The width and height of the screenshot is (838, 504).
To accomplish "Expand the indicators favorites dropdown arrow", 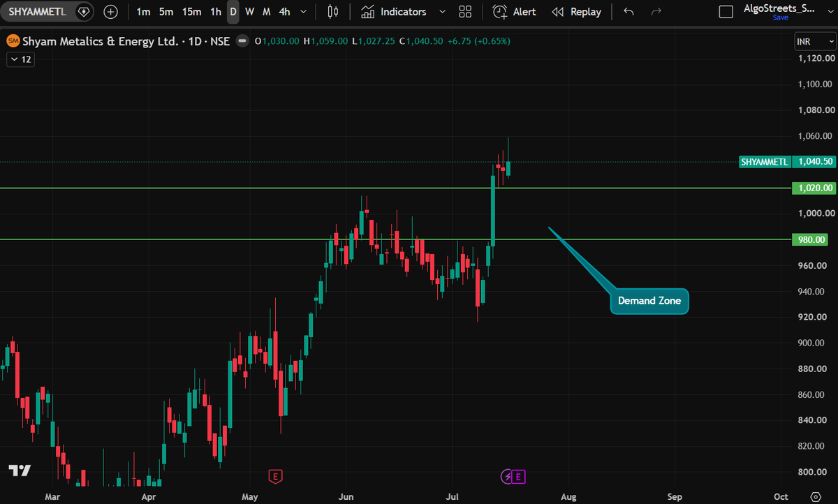I will pyautogui.click(x=441, y=12).
